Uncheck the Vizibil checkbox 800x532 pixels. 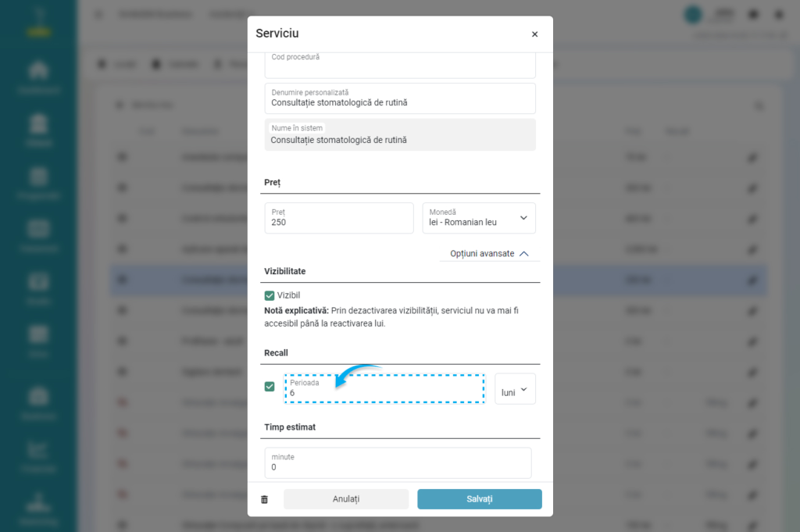[x=270, y=295]
